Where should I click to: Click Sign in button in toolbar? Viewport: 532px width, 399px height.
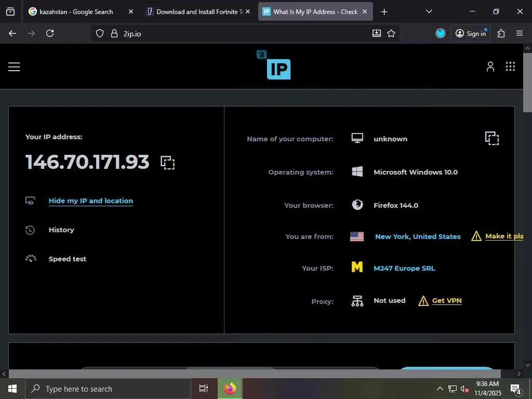pos(471,33)
